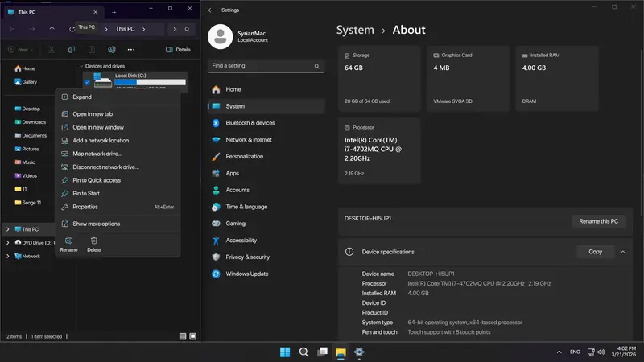Click Settings gear icon on the taskbar
This screenshot has width=644, height=362.
[x=359, y=352]
